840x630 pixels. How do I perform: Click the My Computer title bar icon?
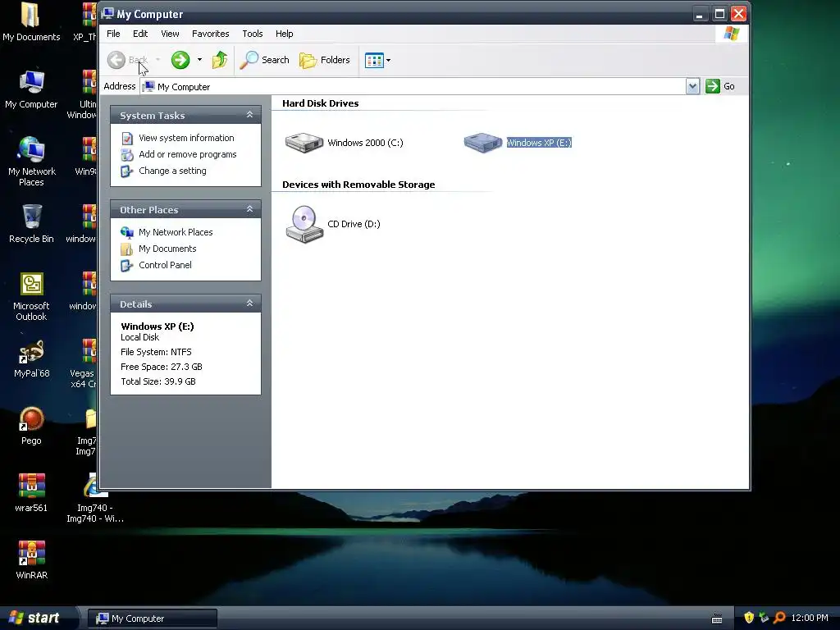(x=107, y=13)
